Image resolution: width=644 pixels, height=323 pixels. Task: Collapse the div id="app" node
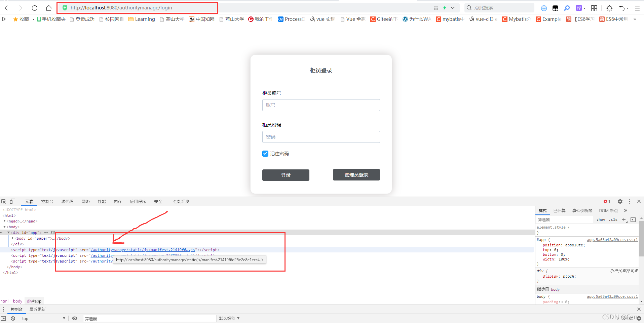[x=9, y=233]
